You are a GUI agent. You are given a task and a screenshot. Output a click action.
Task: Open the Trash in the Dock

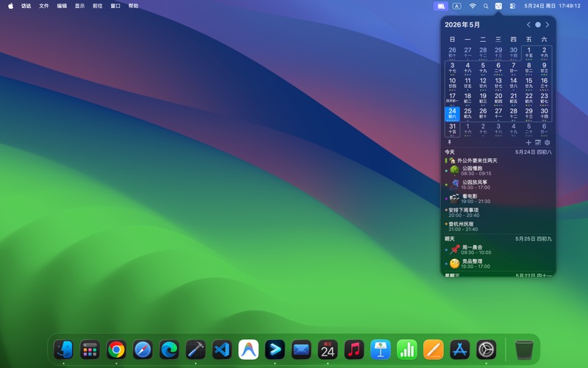point(524,350)
